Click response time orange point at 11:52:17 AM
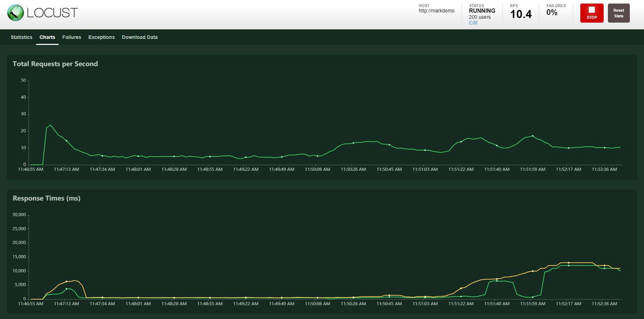The width and height of the screenshot is (644, 319). (x=569, y=263)
